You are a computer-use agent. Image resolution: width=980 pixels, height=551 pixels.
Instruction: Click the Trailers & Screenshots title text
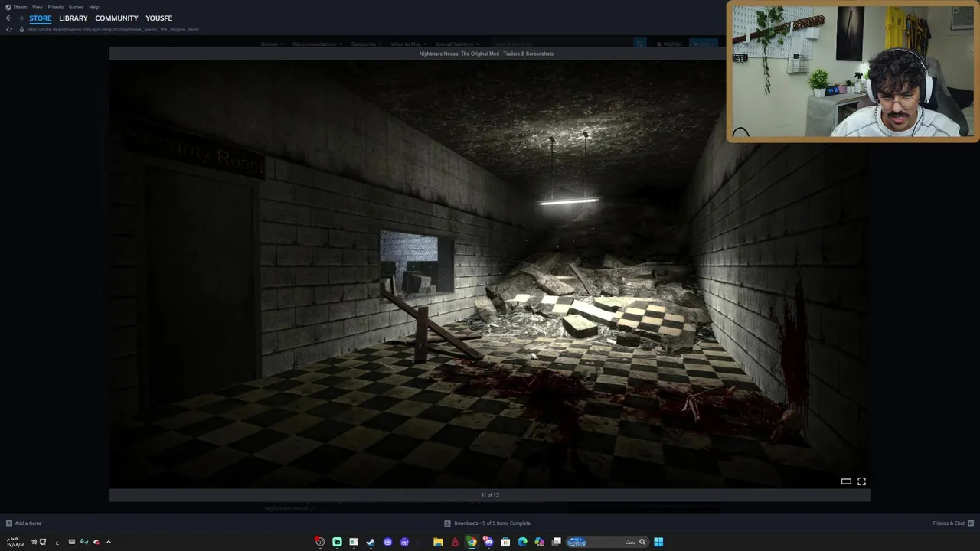486,54
